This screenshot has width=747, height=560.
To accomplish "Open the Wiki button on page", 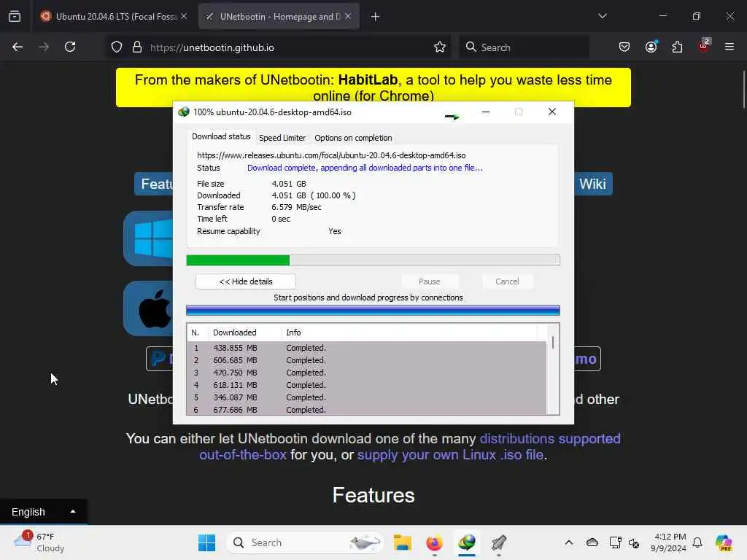I will pos(592,184).
